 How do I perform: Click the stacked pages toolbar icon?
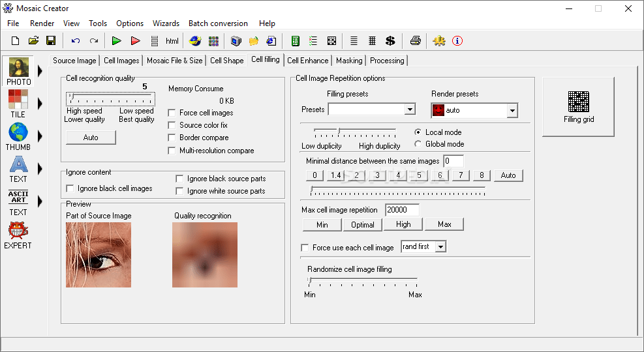coord(155,40)
